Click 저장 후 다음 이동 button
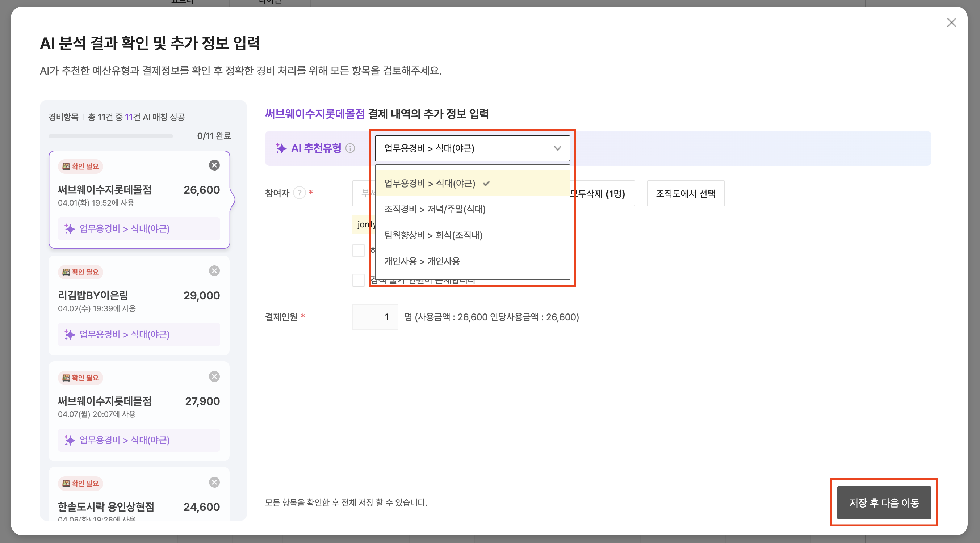Viewport: 980px width, 543px height. [884, 502]
